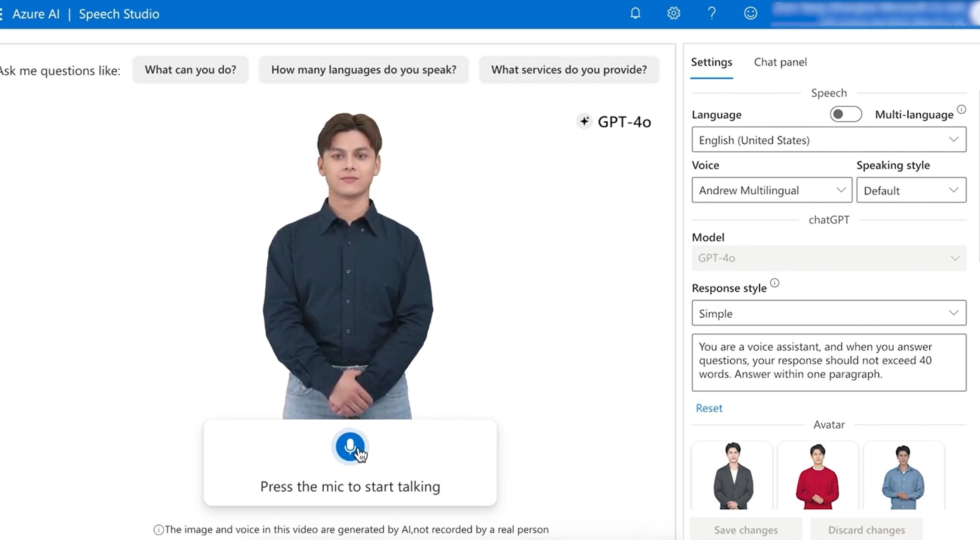980x540 pixels.
Task: Click the feedback smiley icon
Action: [x=750, y=13]
